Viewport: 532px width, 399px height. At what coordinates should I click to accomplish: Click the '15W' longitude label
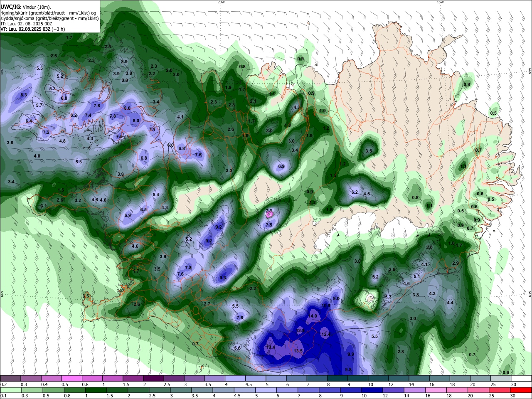(440, 2)
